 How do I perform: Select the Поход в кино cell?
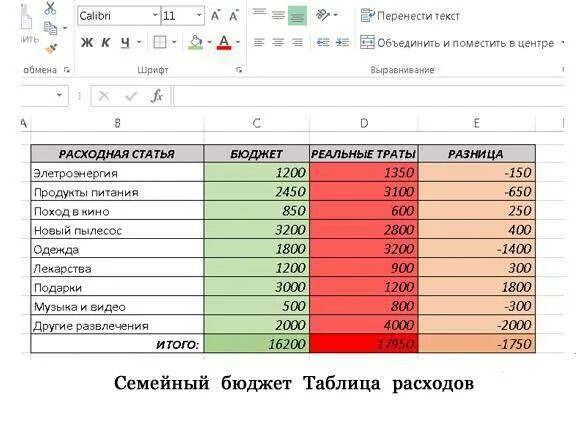pos(117,211)
